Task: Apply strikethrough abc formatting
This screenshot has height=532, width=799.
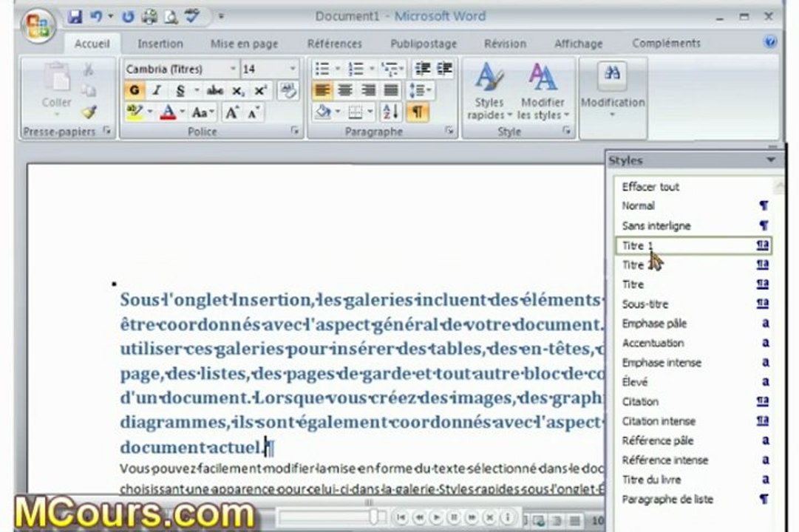Action: (x=214, y=91)
